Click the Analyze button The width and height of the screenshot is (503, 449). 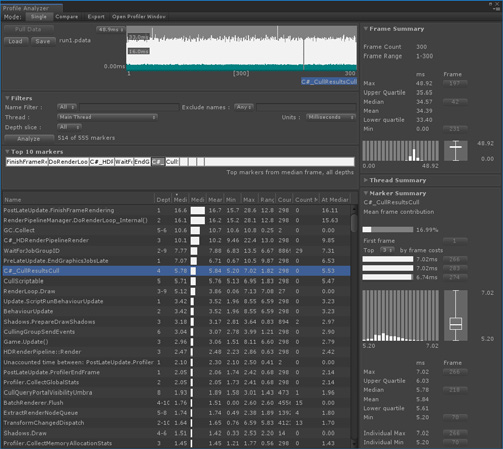coord(29,138)
